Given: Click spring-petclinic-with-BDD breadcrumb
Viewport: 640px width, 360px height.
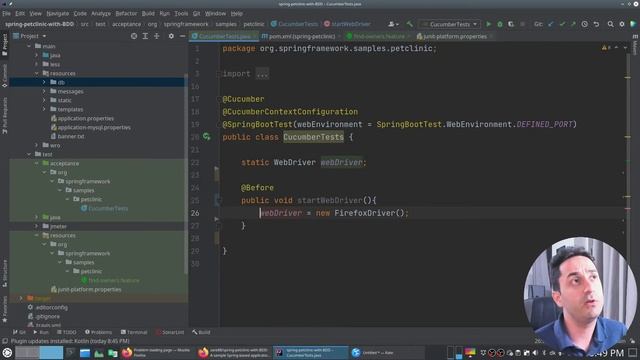Looking at the screenshot, I should click(x=40, y=24).
